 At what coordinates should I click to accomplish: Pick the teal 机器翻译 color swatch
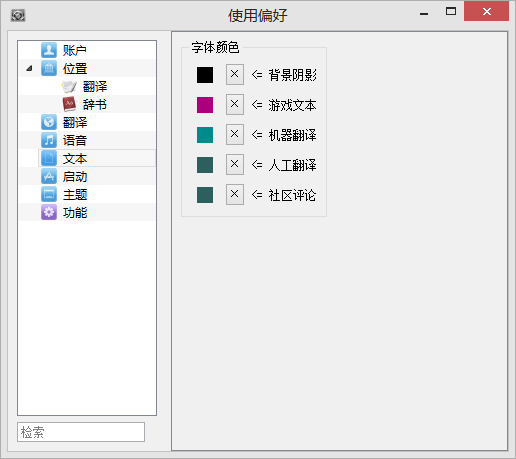coord(205,135)
